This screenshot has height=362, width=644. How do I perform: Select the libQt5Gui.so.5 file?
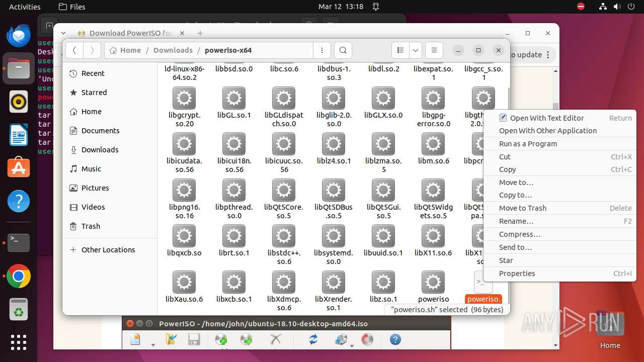(x=383, y=199)
